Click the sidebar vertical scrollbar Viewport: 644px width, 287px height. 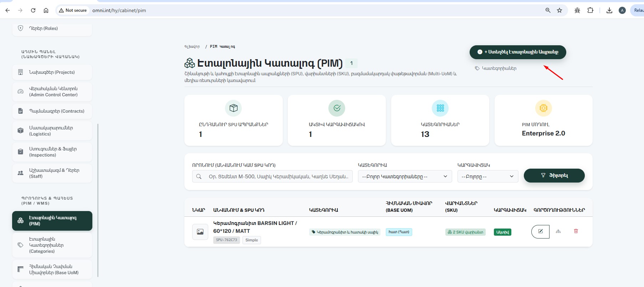(98, 200)
